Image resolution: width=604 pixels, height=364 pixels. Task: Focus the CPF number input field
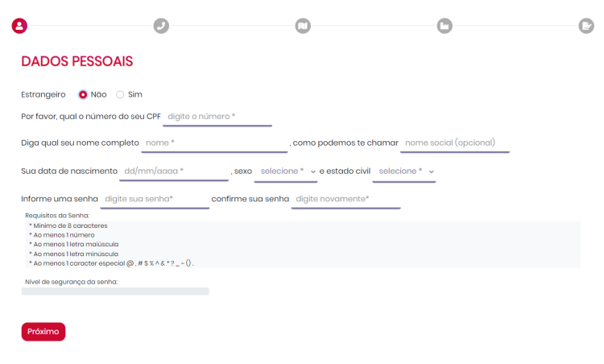(217, 117)
